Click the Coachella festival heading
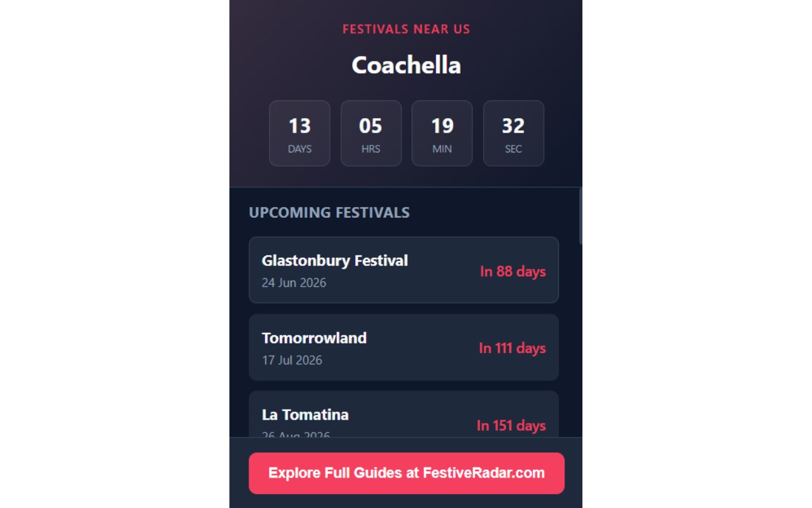Image resolution: width=812 pixels, height=508 pixels. pyautogui.click(x=406, y=65)
